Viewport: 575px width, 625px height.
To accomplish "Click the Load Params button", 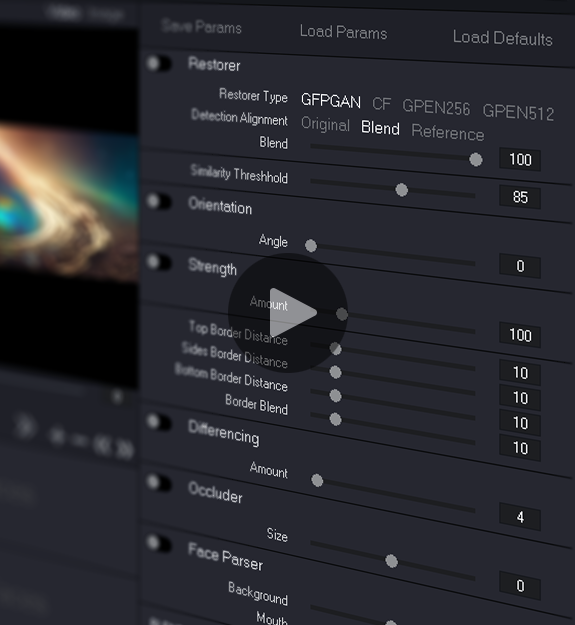I will 343,32.
